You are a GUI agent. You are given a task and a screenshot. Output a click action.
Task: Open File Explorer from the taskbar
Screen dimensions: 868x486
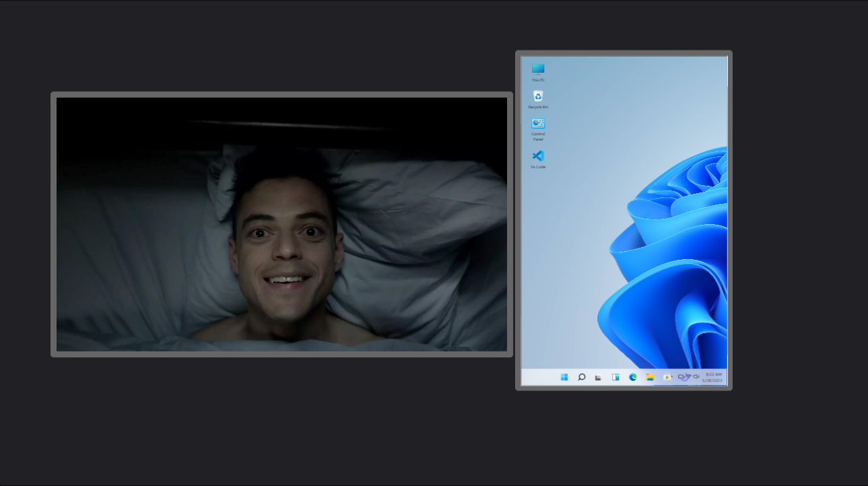650,377
